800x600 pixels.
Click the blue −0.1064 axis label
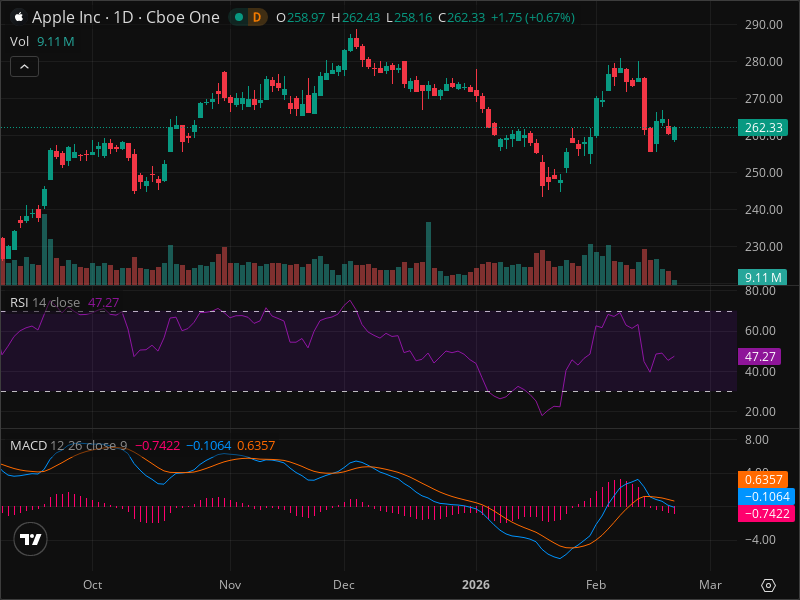coord(766,496)
